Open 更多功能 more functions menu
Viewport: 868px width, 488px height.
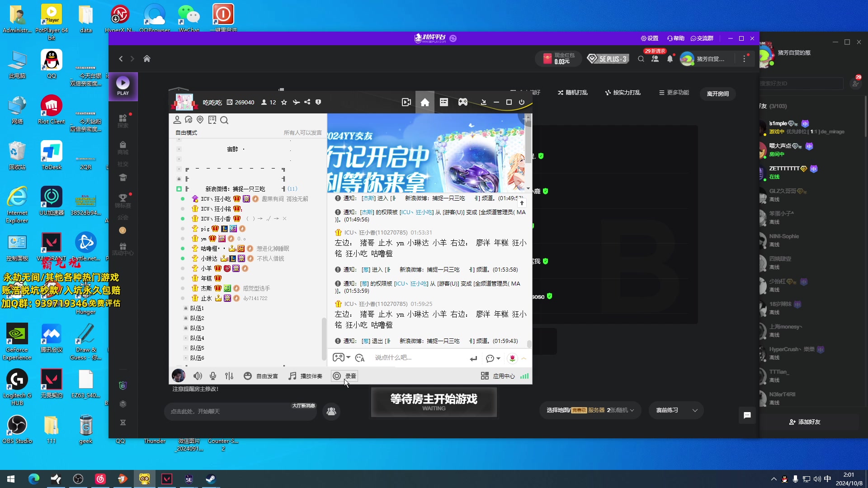coord(674,93)
